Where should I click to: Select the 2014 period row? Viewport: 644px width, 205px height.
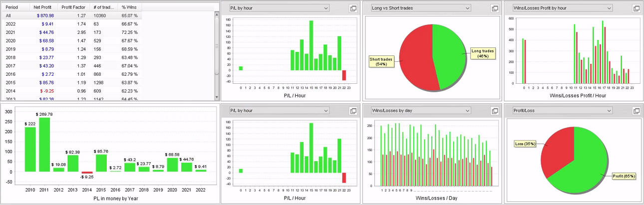(x=72, y=91)
